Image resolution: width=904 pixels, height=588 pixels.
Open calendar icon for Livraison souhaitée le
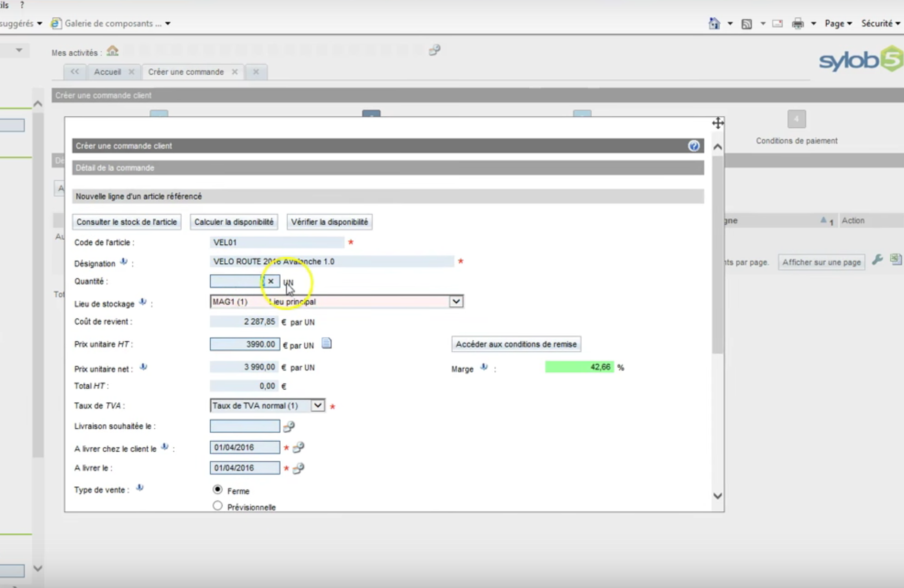(x=289, y=426)
